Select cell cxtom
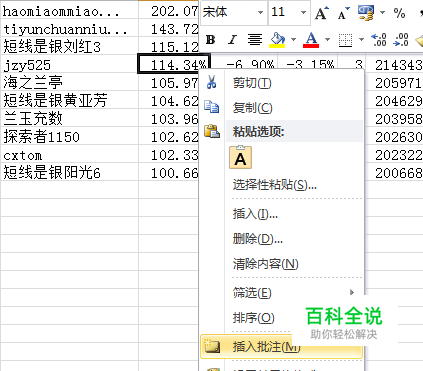This screenshot has width=423, height=371. pos(69,155)
